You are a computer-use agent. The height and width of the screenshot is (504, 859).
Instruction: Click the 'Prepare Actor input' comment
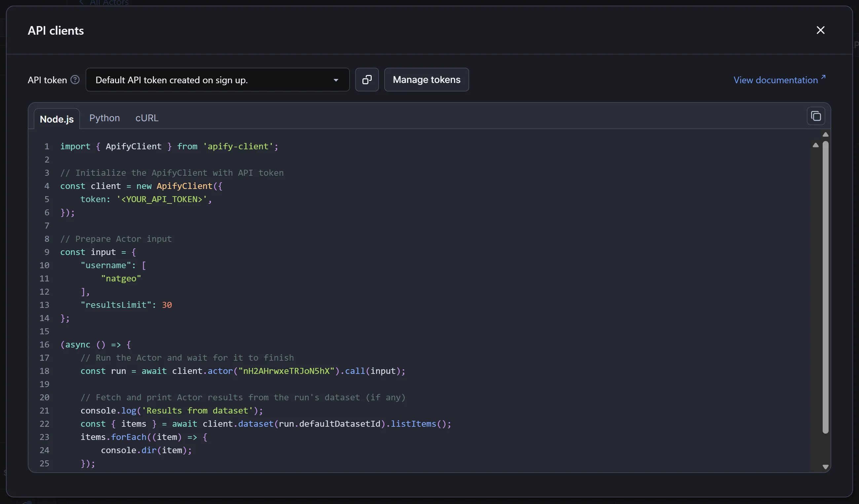(x=116, y=239)
